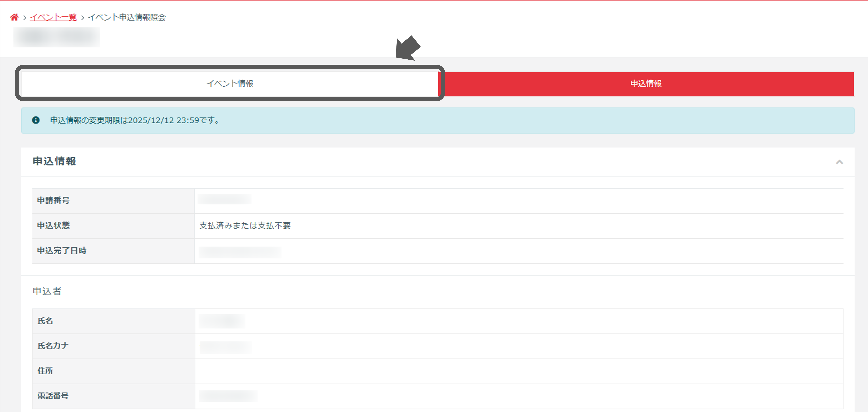Click the change deadline notice text

coord(135,120)
